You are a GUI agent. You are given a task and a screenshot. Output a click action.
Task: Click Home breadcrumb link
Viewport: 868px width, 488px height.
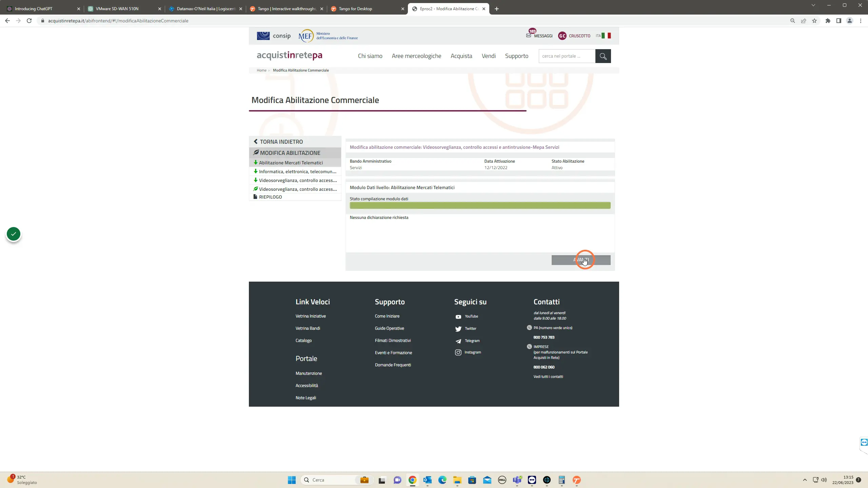pos(261,70)
